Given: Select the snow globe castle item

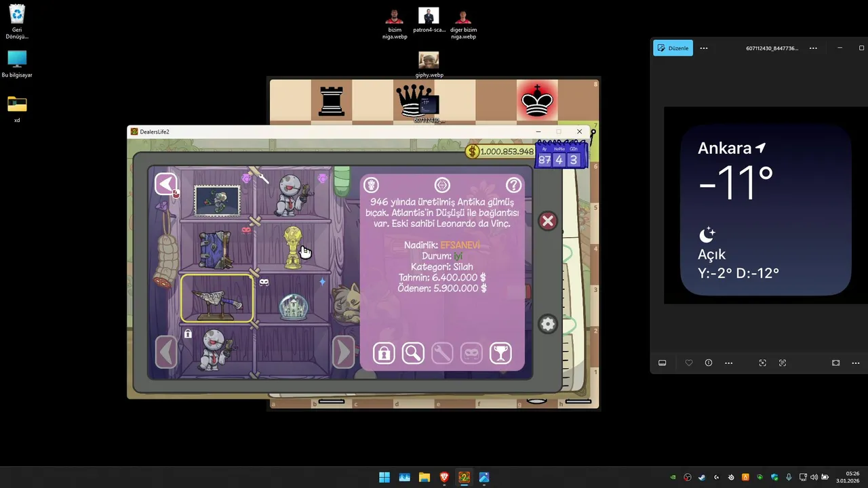Looking at the screenshot, I should coord(294,307).
